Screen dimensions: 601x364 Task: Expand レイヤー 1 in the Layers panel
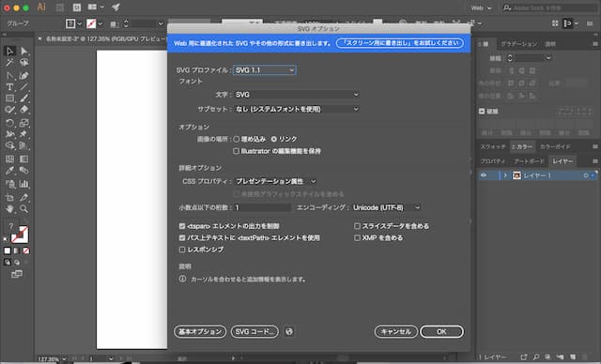(505, 175)
